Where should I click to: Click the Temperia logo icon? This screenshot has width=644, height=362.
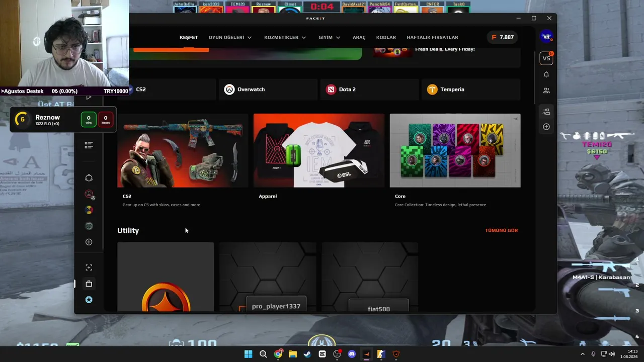click(432, 89)
